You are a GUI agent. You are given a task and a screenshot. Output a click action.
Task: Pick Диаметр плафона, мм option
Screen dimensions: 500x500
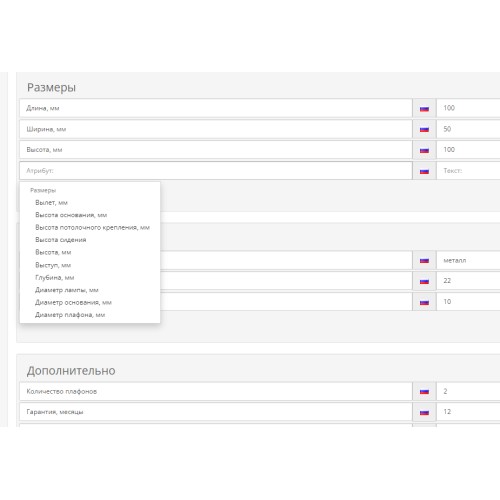pyautogui.click(x=70, y=315)
